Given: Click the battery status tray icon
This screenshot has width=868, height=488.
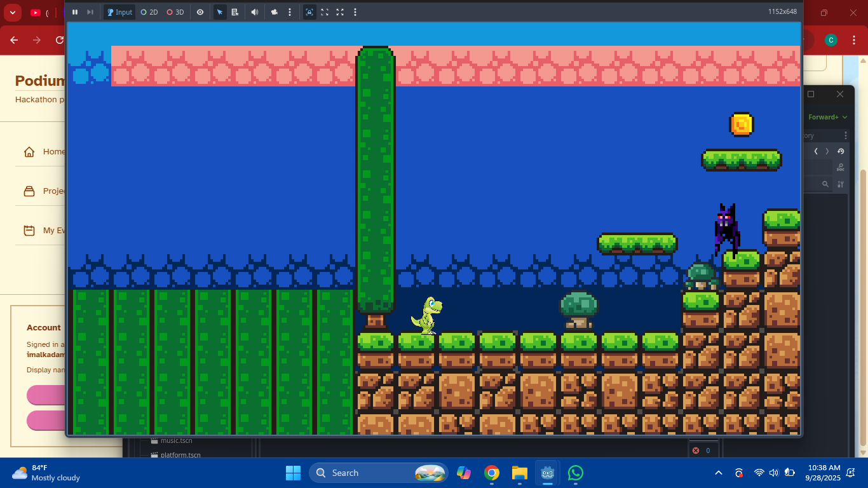Looking at the screenshot, I should click(x=790, y=473).
